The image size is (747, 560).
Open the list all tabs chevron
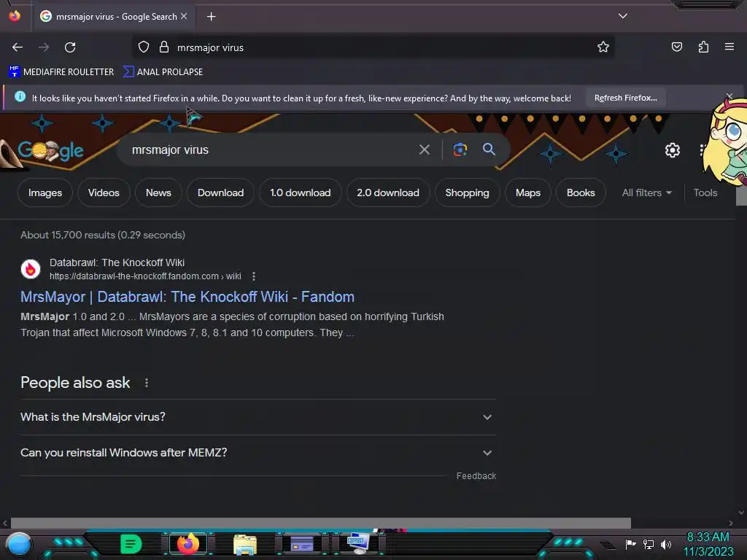623,16
